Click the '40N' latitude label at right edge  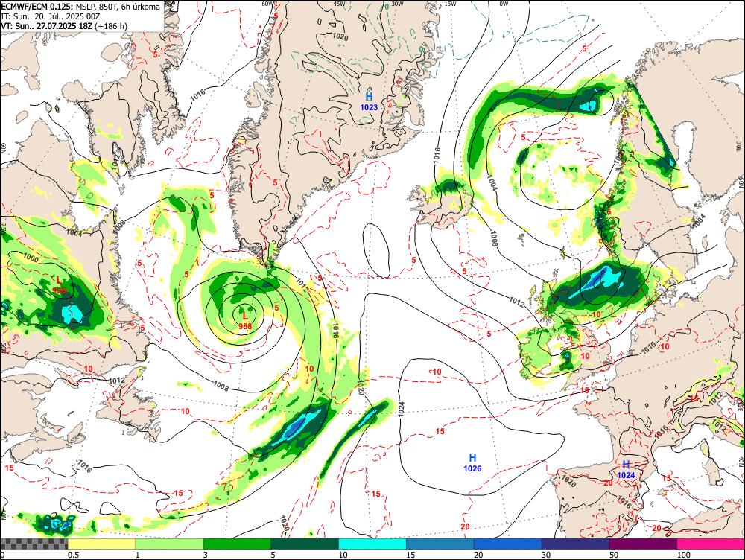(740, 462)
